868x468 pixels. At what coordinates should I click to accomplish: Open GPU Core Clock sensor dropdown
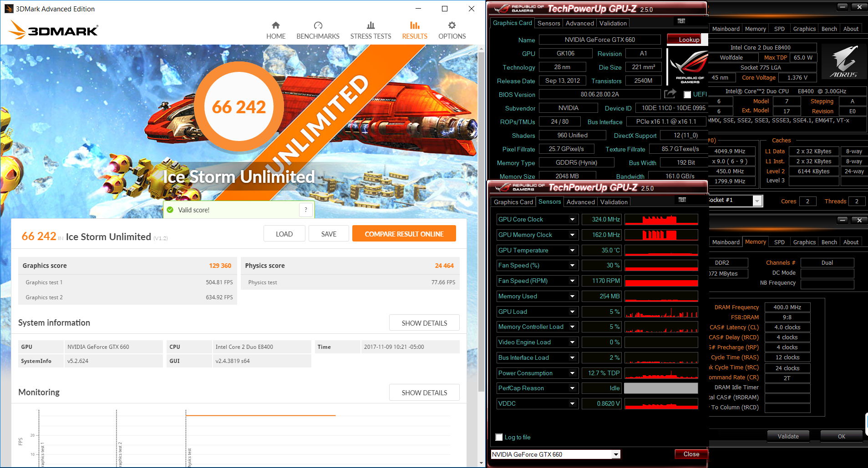573,220
